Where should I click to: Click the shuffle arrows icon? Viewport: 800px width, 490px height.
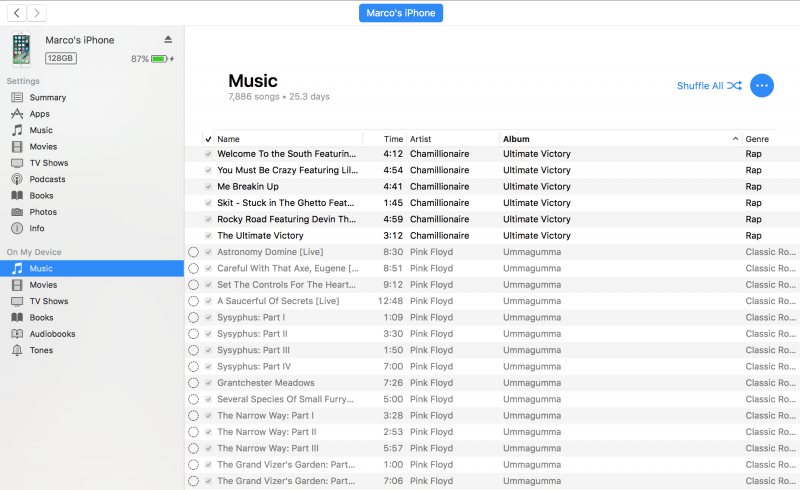[x=734, y=86]
